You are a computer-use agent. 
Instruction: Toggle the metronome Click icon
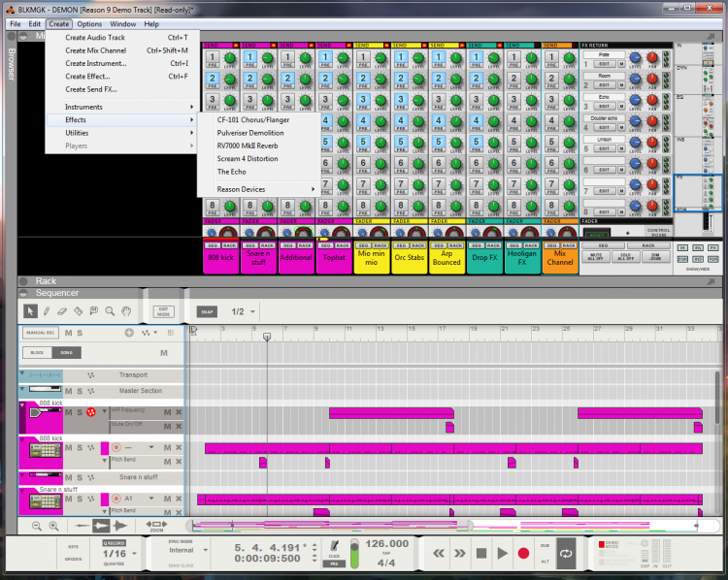tap(334, 546)
